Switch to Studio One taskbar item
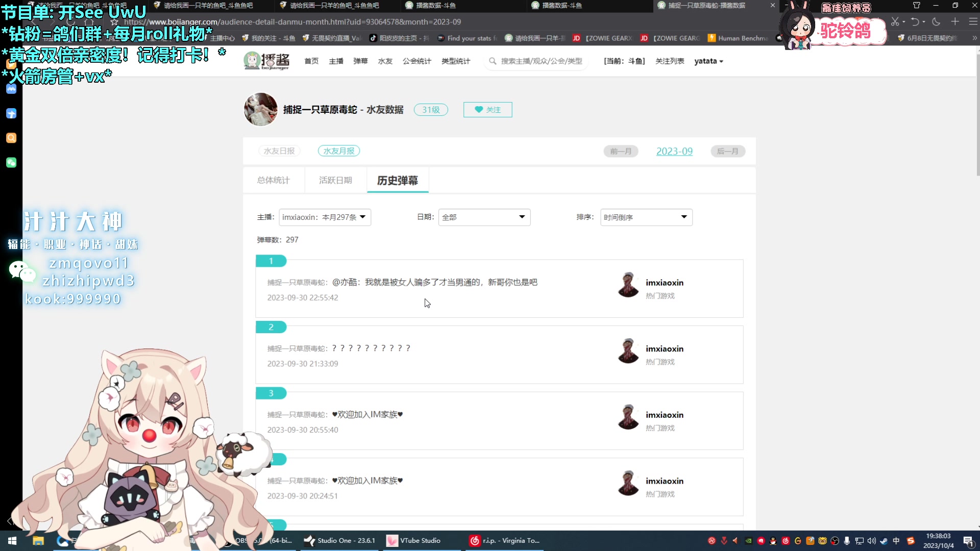 [x=340, y=541]
